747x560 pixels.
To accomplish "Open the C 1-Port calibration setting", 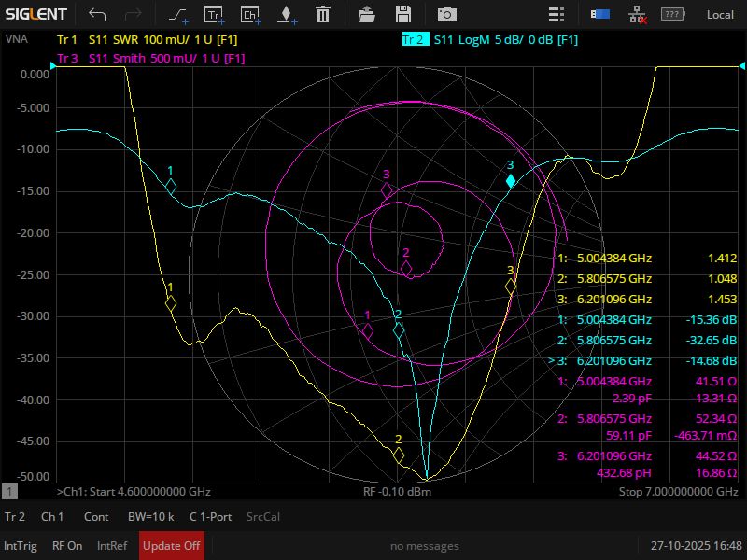I will pos(211,516).
